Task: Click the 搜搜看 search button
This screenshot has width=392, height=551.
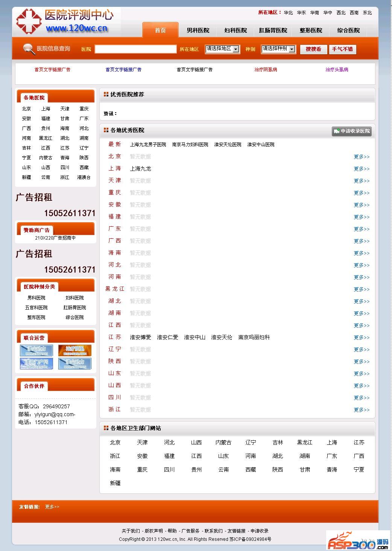Action: coord(313,49)
